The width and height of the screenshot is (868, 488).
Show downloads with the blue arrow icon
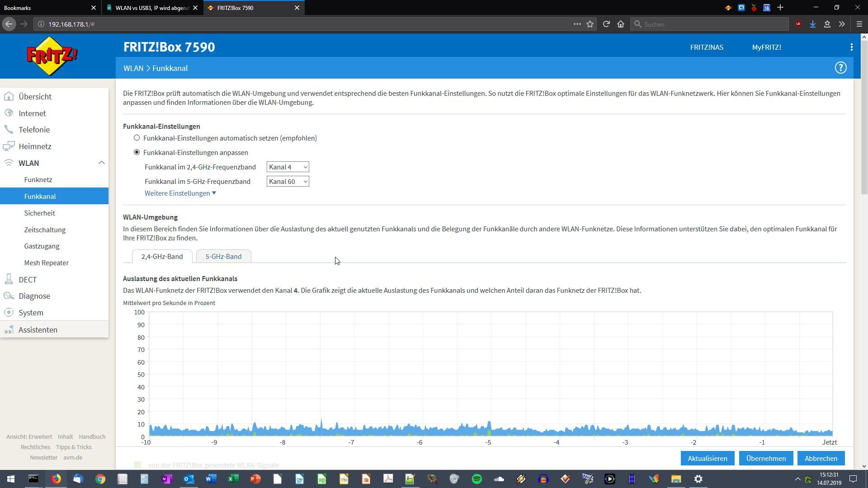[x=813, y=24]
